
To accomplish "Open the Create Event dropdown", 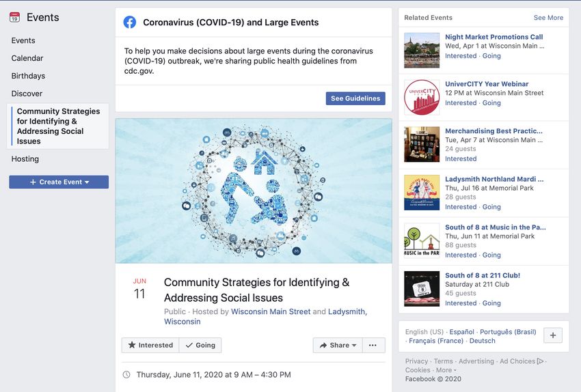I will point(59,182).
